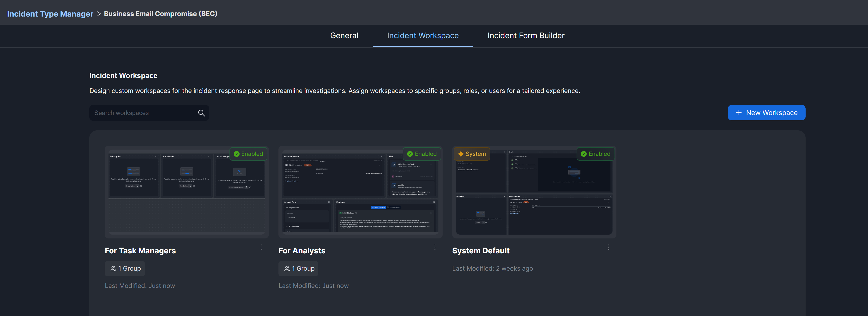Open the For Task Managers kebab menu

(261, 247)
